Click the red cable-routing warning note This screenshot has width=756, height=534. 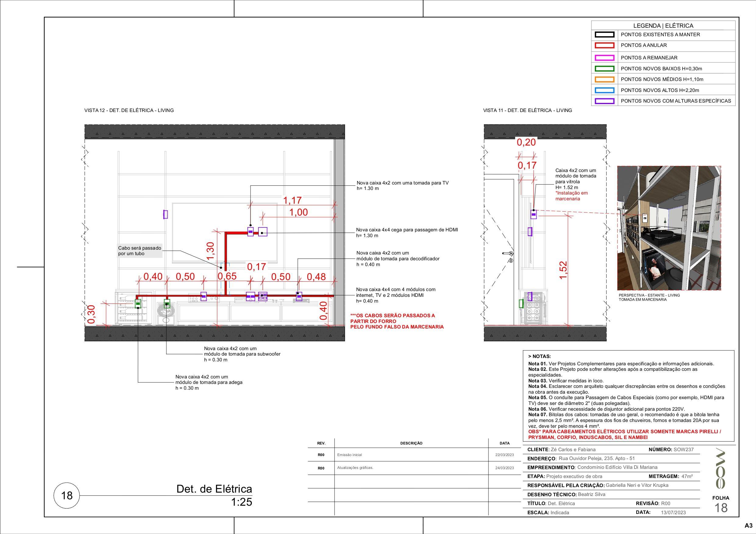pos(397,321)
